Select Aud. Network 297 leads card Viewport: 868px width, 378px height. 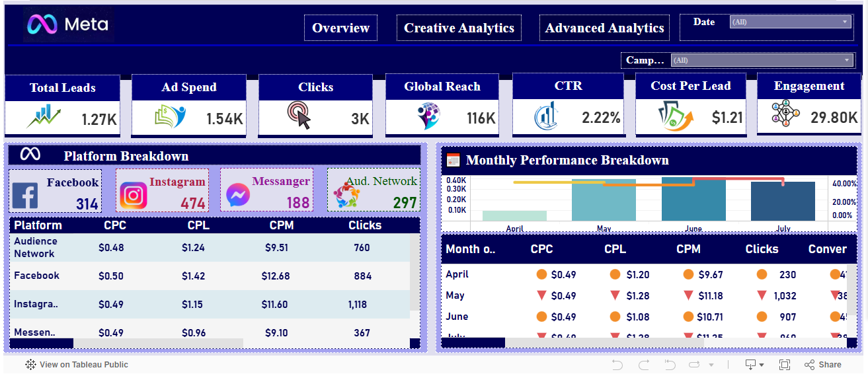(x=374, y=190)
